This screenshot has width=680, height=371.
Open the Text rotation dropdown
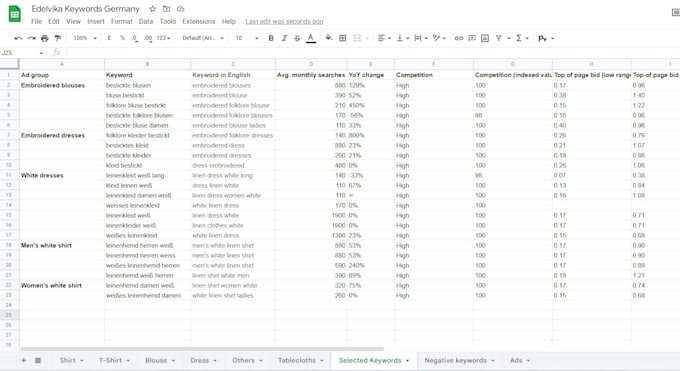(439, 38)
